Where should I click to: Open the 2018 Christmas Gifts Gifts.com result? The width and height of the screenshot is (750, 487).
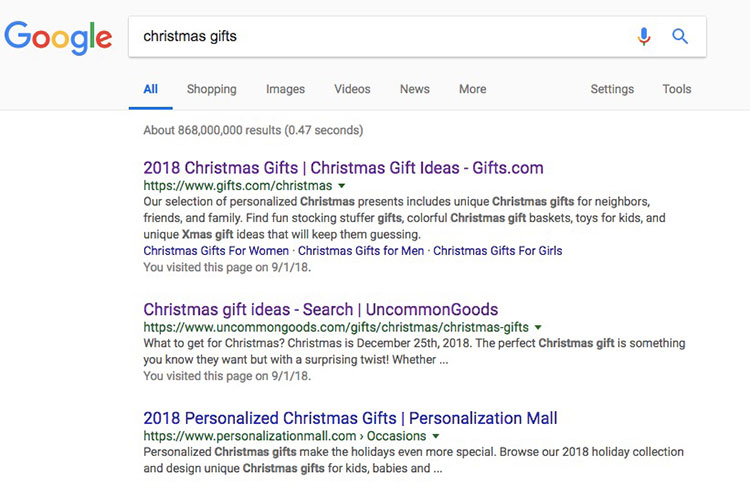click(x=343, y=168)
